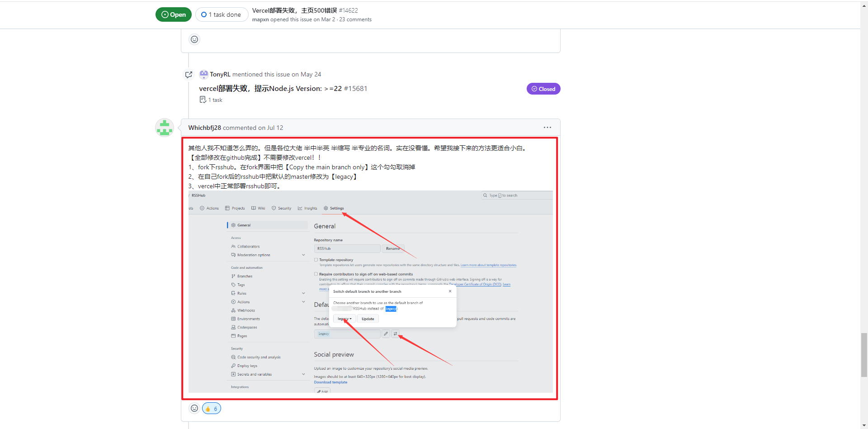Click the vertical scrollbar thumb

(864, 355)
